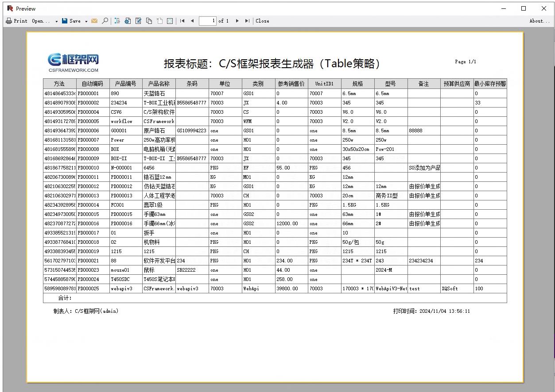Select the edit page icon
555x392 pixels.
[x=138, y=21]
